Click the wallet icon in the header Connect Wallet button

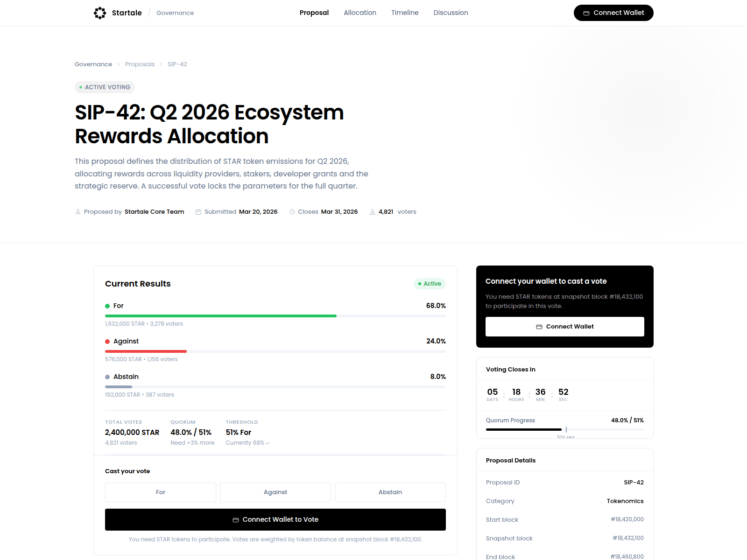pos(586,13)
